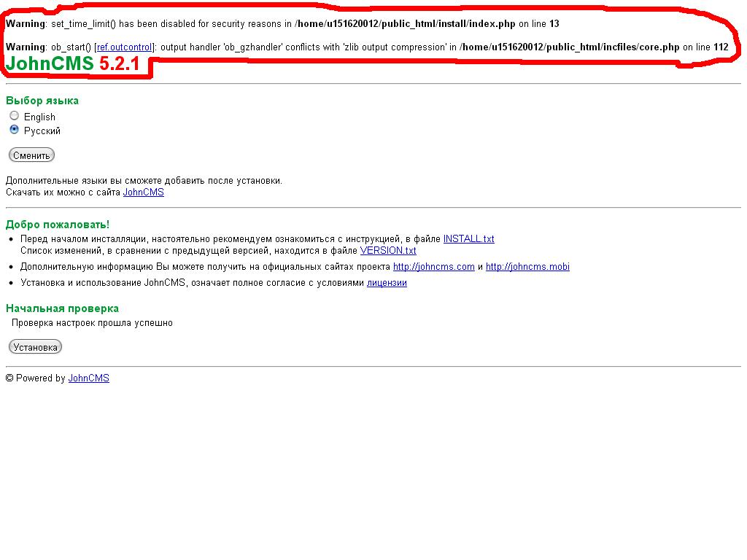
Task: Open the лицензии link
Action: [x=387, y=283]
